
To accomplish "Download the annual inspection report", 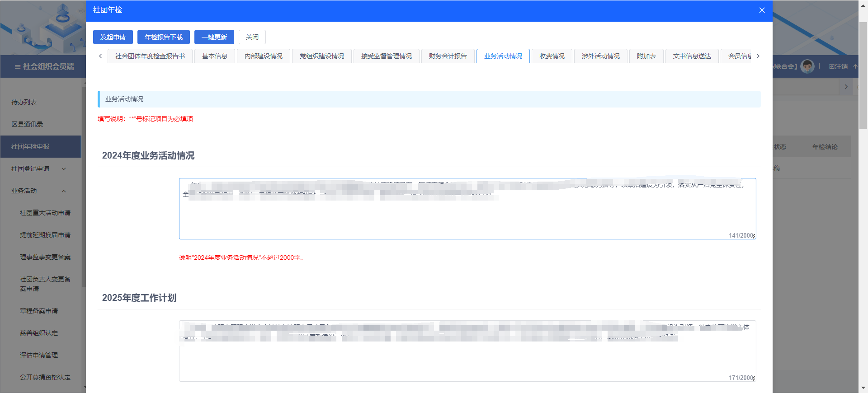I will (x=164, y=37).
